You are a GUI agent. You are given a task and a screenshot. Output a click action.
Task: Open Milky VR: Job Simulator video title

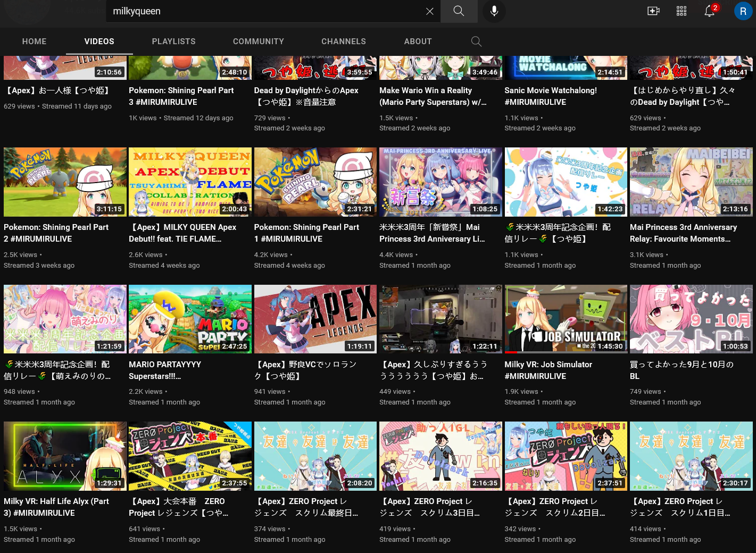click(x=548, y=370)
